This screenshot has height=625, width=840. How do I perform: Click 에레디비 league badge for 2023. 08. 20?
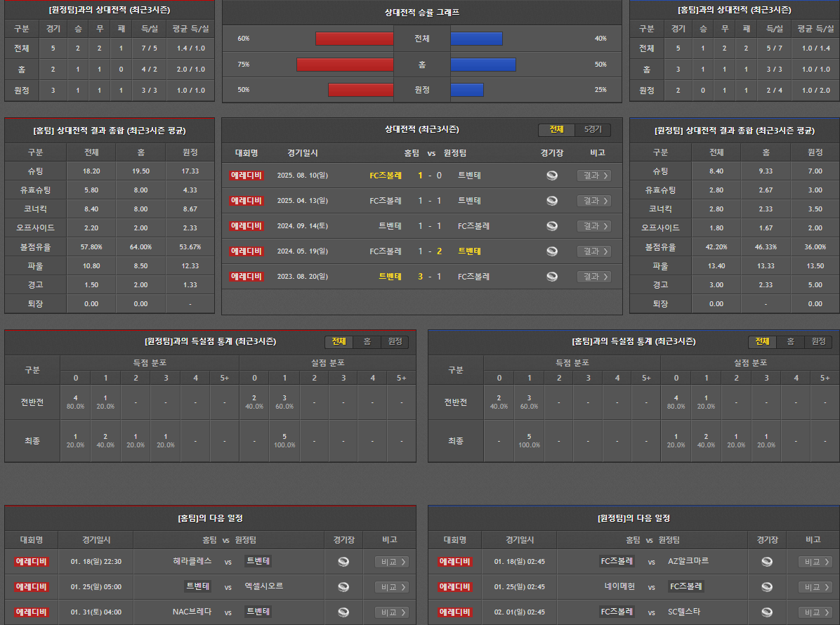click(246, 277)
